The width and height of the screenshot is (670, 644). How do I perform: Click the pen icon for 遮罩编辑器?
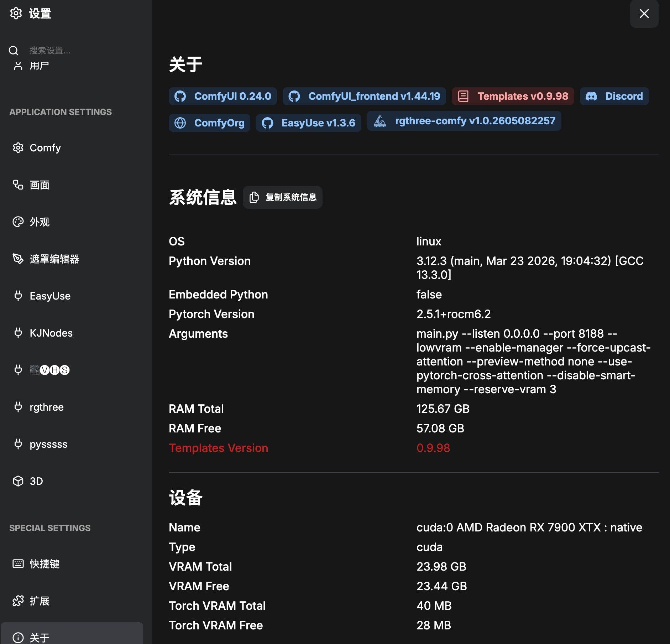(18, 259)
